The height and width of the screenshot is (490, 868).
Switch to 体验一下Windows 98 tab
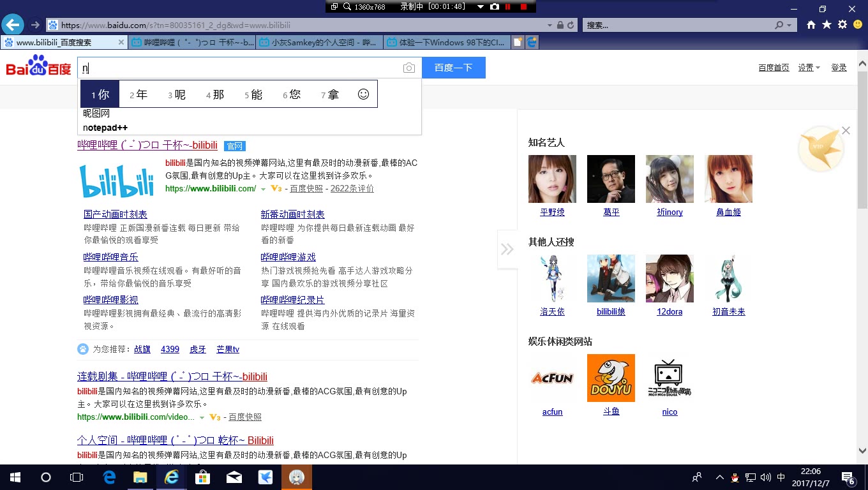(447, 43)
